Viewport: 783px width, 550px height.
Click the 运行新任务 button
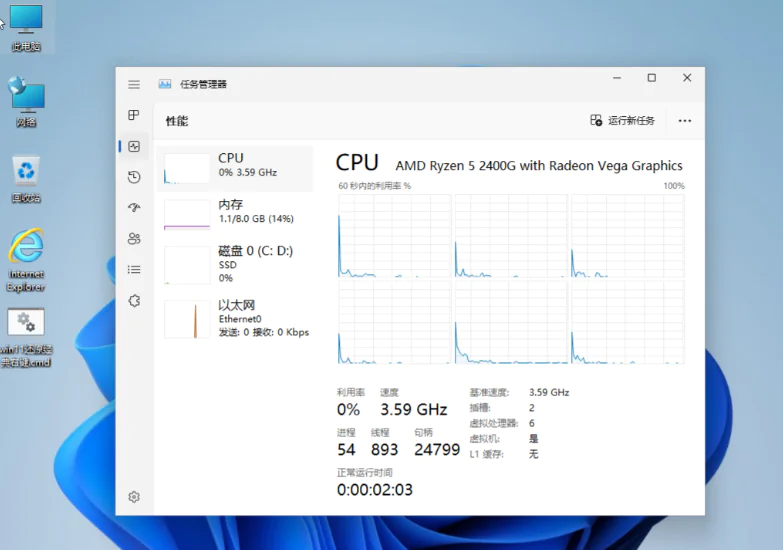[622, 120]
